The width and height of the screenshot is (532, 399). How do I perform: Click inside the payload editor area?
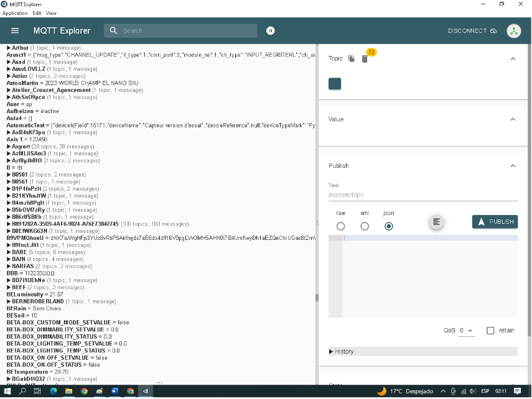430,277
